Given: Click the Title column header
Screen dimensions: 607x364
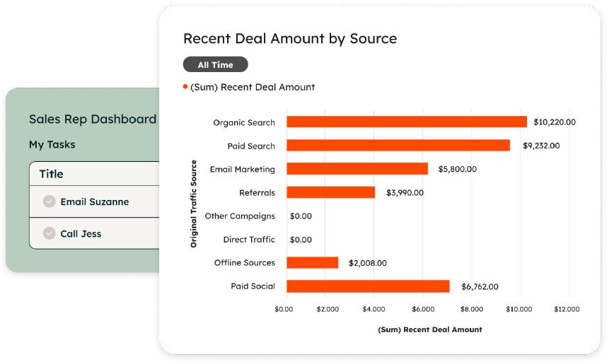Looking at the screenshot, I should 51,174.
